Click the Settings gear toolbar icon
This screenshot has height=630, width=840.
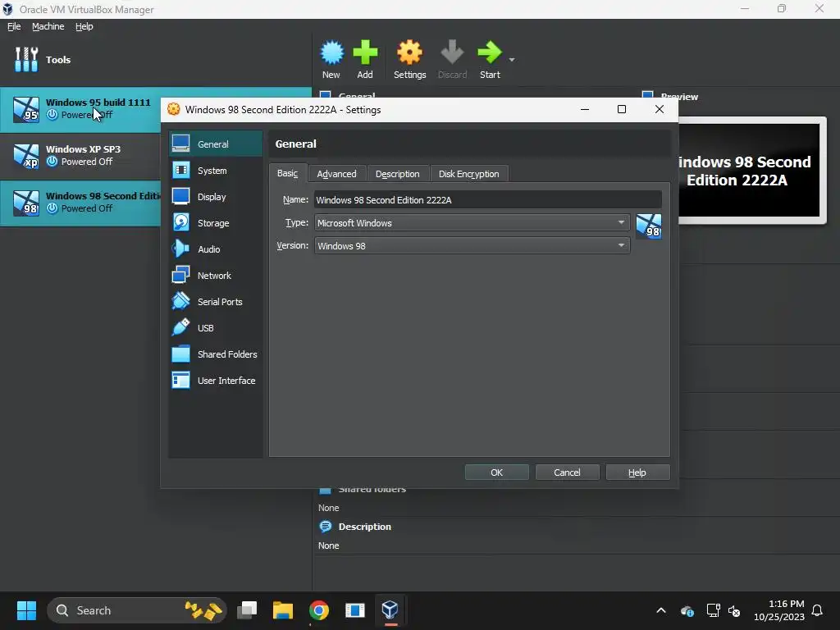[410, 52]
